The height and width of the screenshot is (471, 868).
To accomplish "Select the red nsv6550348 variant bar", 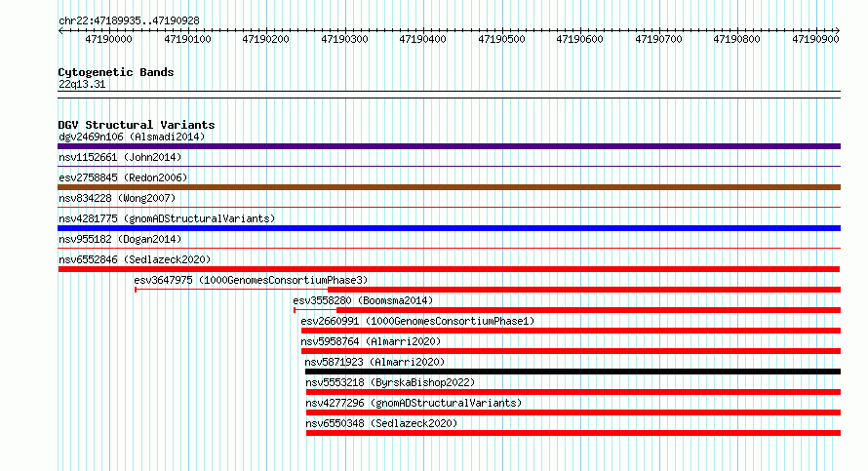I will 573,433.
